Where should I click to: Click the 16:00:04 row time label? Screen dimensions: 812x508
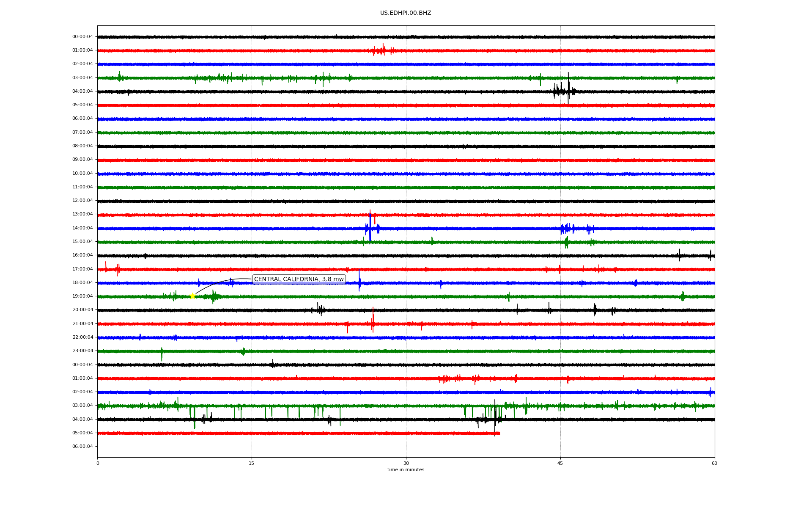pyautogui.click(x=82, y=255)
